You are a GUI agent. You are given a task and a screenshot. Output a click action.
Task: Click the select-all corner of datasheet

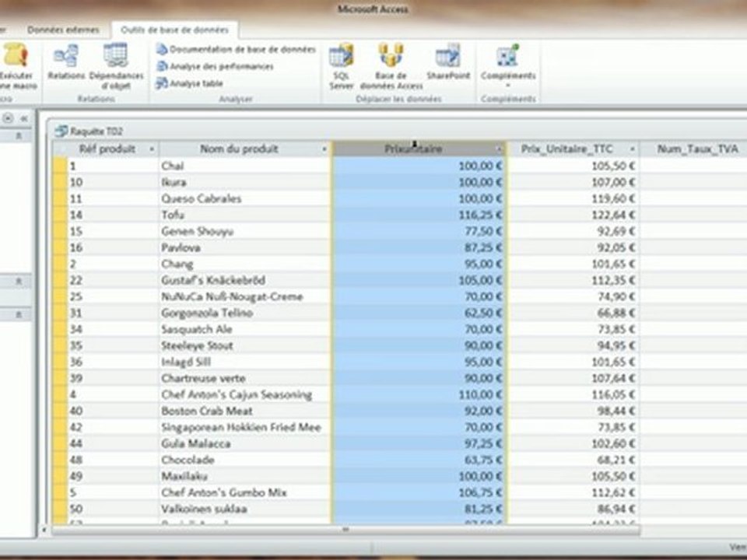pos(60,149)
